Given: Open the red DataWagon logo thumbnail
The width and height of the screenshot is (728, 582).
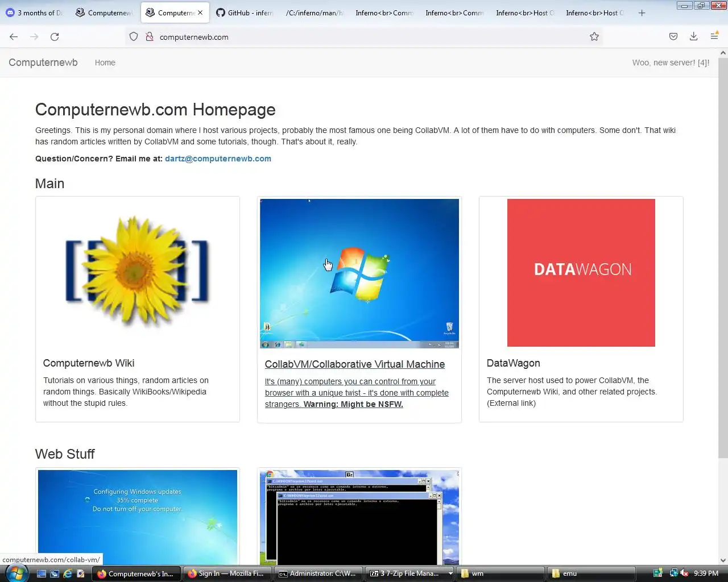Looking at the screenshot, I should [581, 273].
